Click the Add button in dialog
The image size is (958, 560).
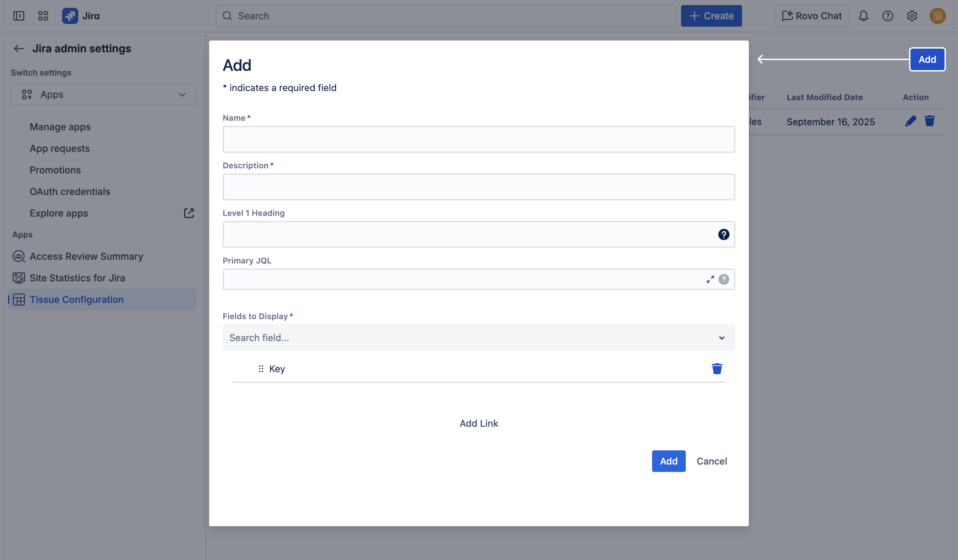[x=668, y=461]
